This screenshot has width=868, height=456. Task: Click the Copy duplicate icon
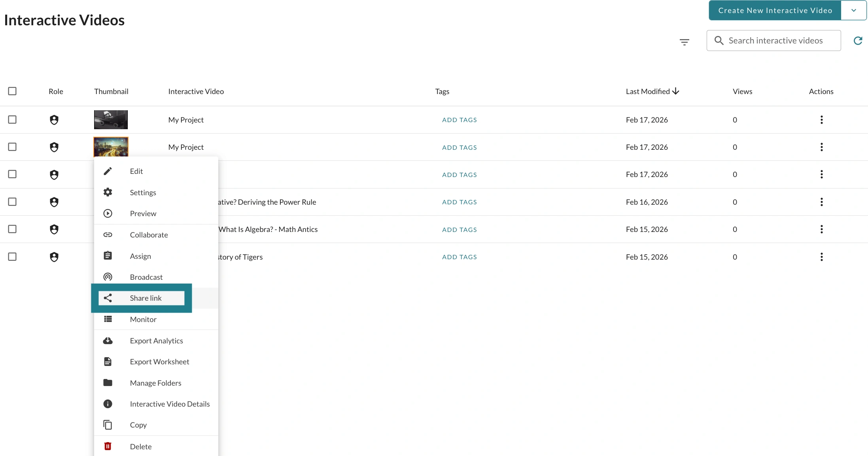[x=108, y=425]
